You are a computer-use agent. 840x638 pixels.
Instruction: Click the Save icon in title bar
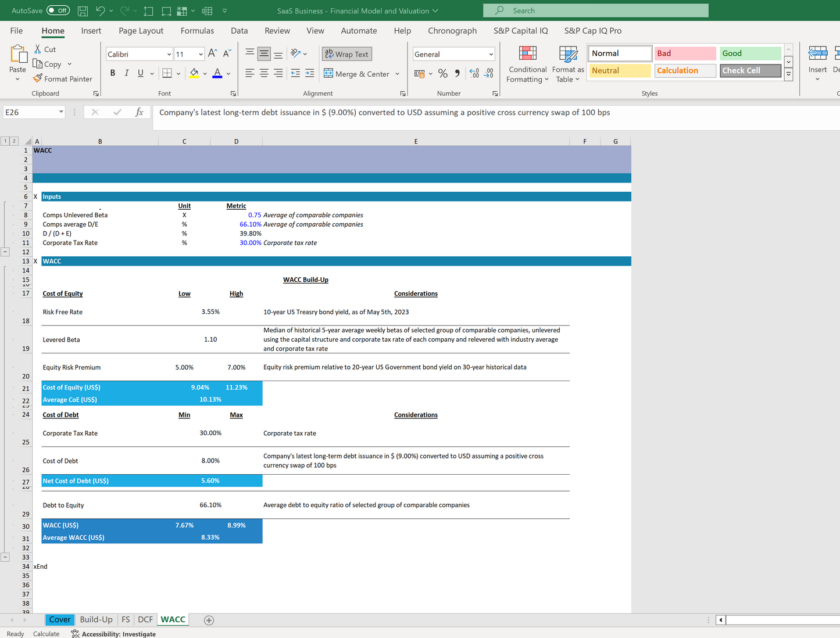pos(83,10)
